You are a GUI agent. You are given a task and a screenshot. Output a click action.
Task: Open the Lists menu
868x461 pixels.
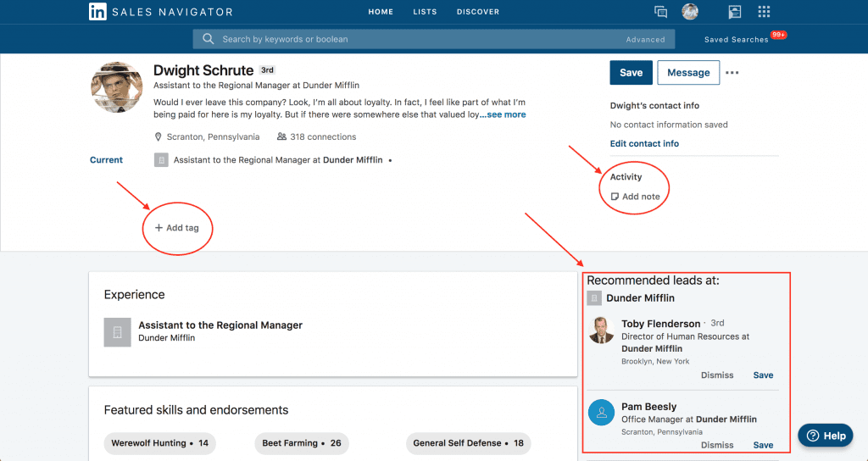coord(425,12)
